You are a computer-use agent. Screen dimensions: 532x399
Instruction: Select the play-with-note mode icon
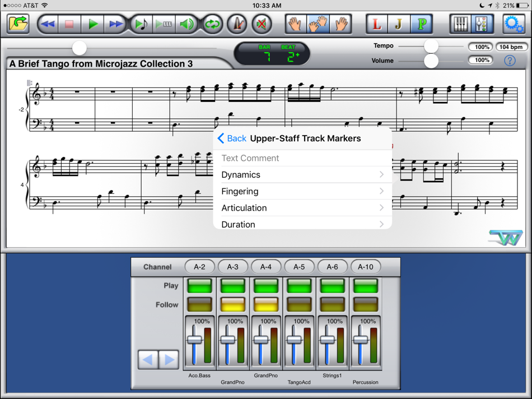[x=141, y=24]
